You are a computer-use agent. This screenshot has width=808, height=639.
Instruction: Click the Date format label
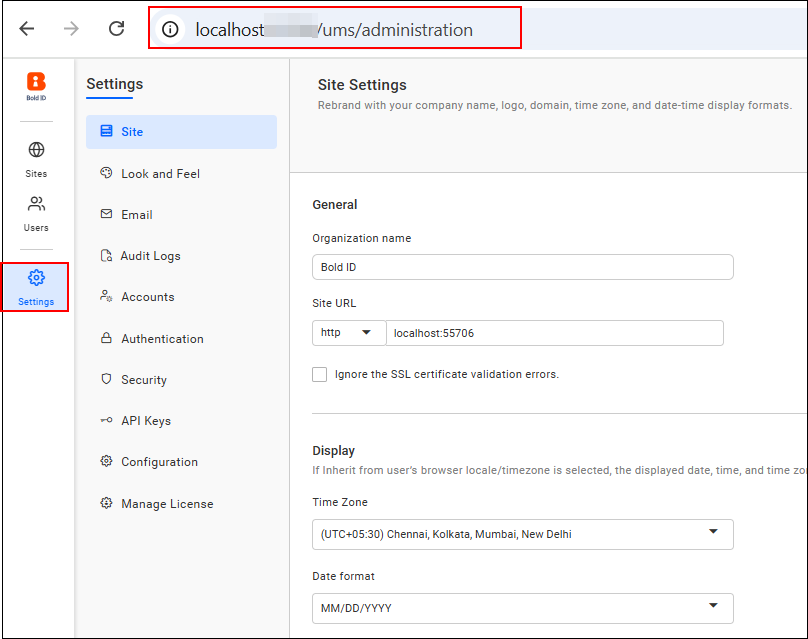(343, 576)
